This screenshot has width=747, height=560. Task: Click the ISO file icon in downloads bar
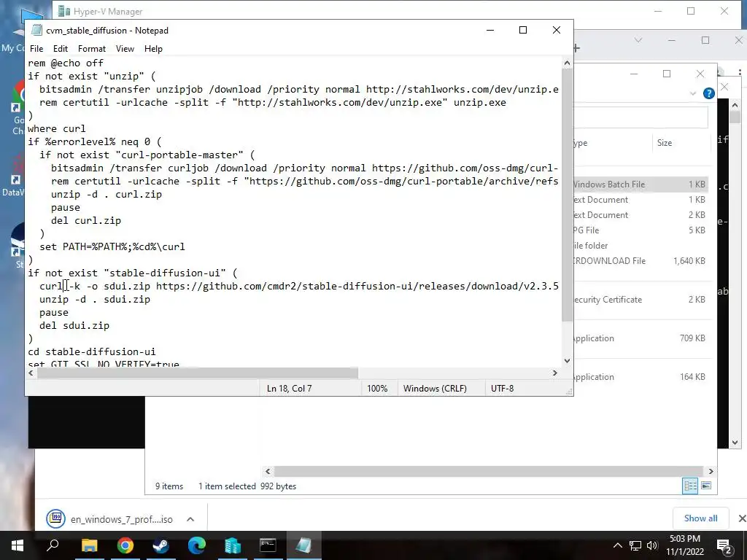pos(55,518)
